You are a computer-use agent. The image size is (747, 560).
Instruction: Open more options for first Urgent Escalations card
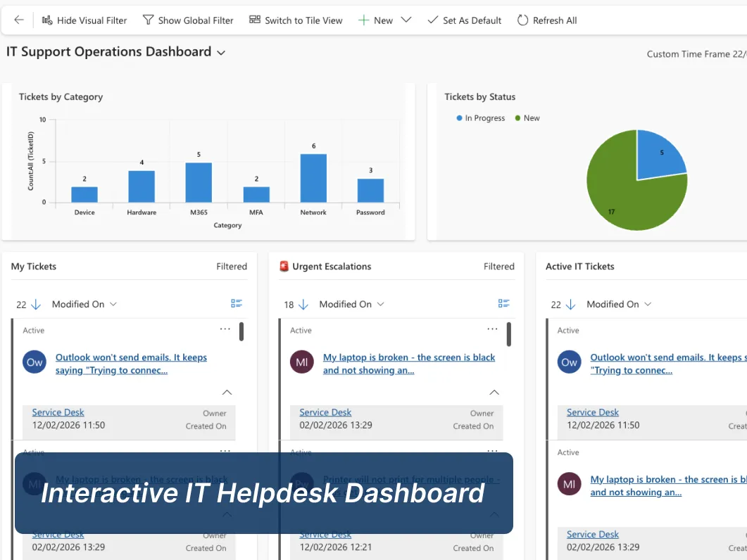click(492, 329)
